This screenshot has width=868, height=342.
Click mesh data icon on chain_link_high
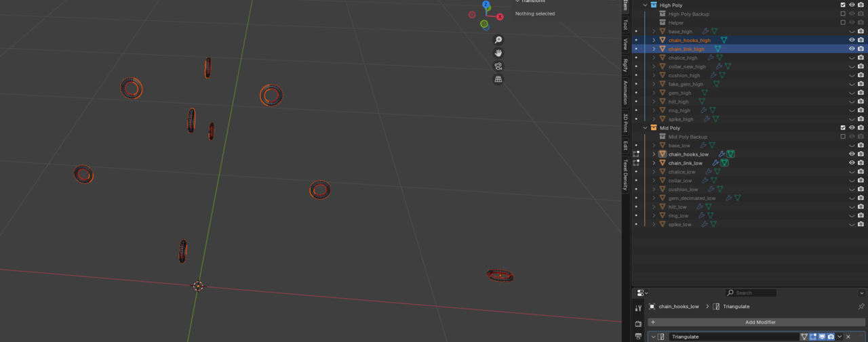click(717, 49)
